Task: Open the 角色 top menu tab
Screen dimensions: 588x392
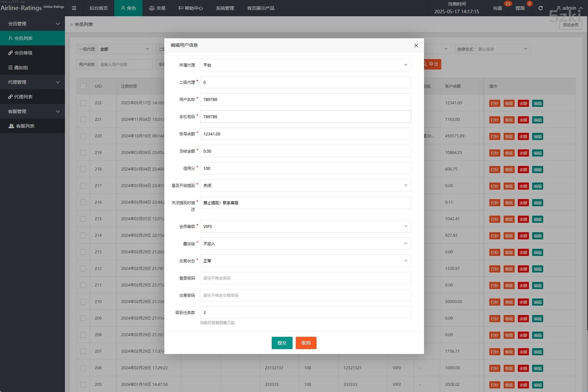Action: (128, 8)
